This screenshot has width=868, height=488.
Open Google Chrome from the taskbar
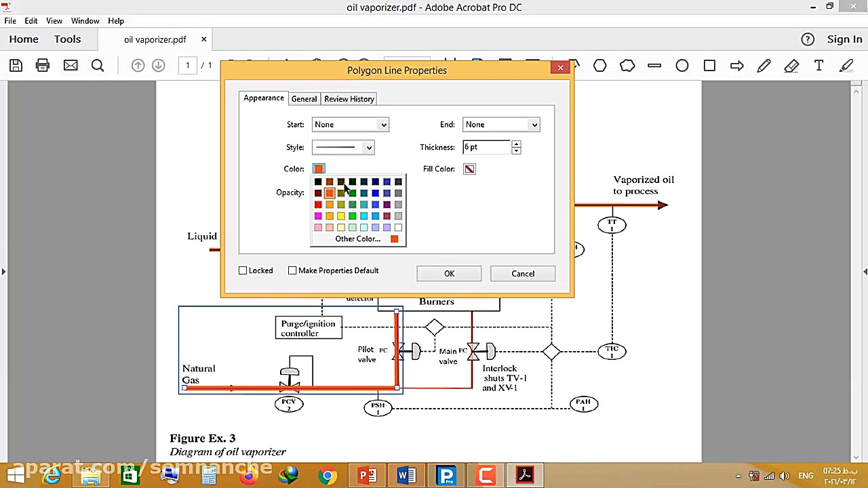328,476
